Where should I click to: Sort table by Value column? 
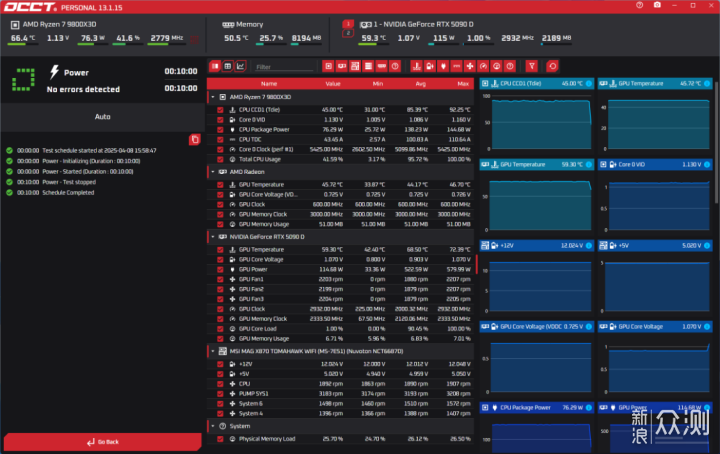(333, 84)
